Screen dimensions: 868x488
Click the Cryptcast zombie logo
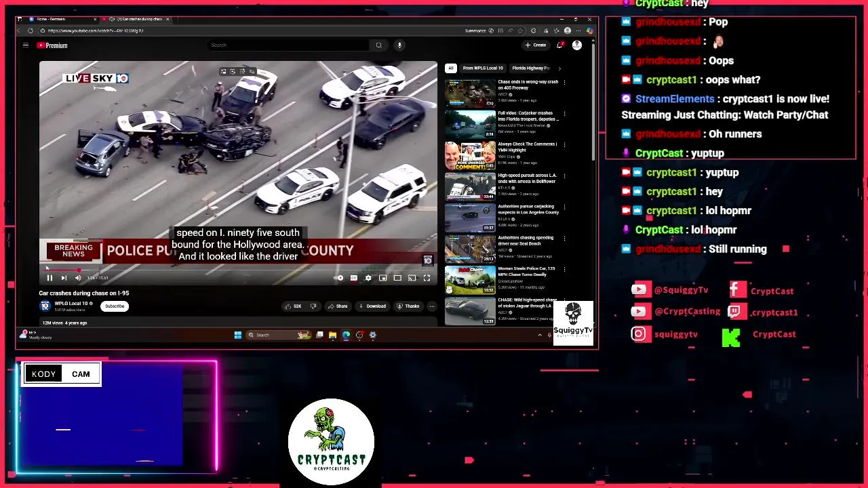331,442
